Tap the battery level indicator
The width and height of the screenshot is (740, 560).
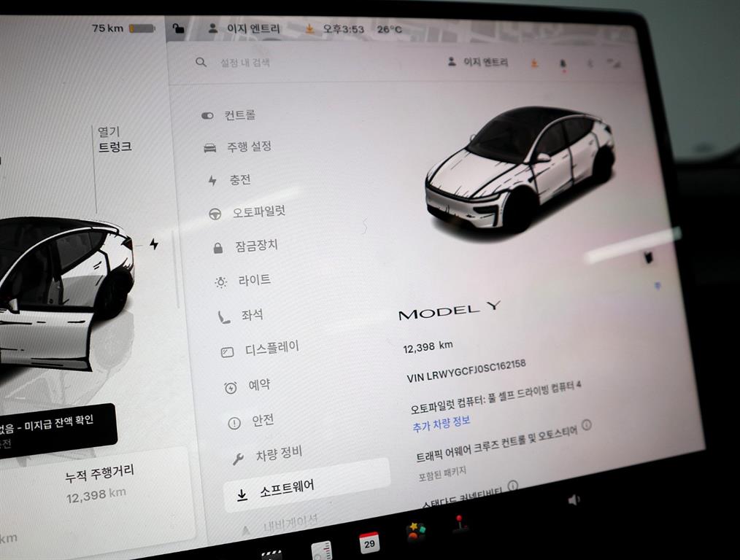(x=142, y=28)
